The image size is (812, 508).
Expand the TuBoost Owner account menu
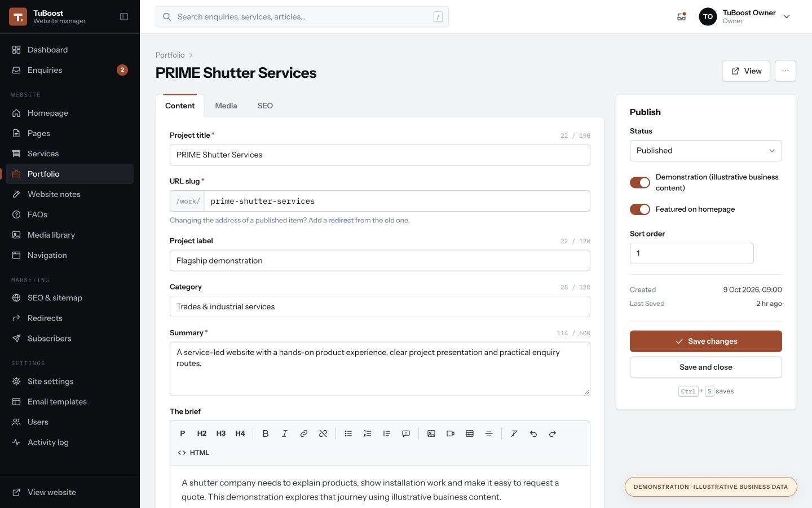coord(744,17)
